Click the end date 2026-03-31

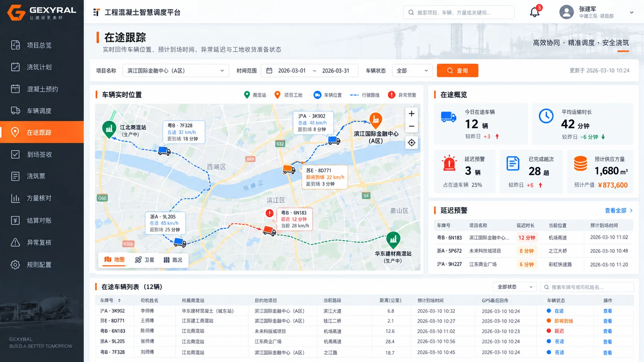335,71
